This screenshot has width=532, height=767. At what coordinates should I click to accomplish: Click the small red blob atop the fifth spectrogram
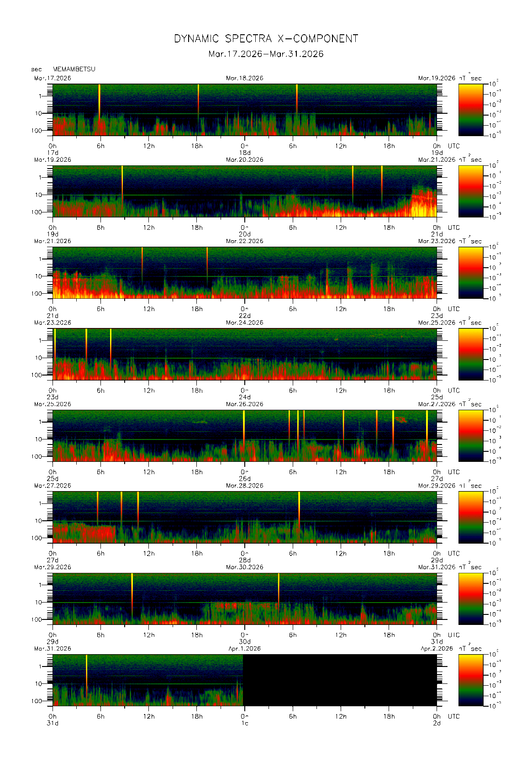[x=401, y=419]
